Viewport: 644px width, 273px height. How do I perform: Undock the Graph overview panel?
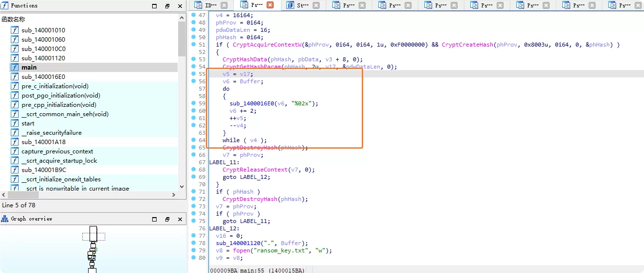click(167, 219)
